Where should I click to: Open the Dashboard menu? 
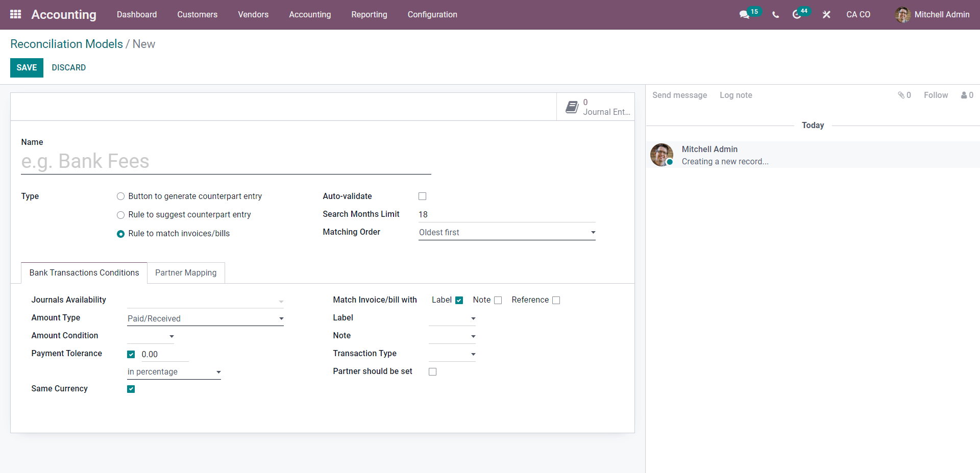pos(137,14)
